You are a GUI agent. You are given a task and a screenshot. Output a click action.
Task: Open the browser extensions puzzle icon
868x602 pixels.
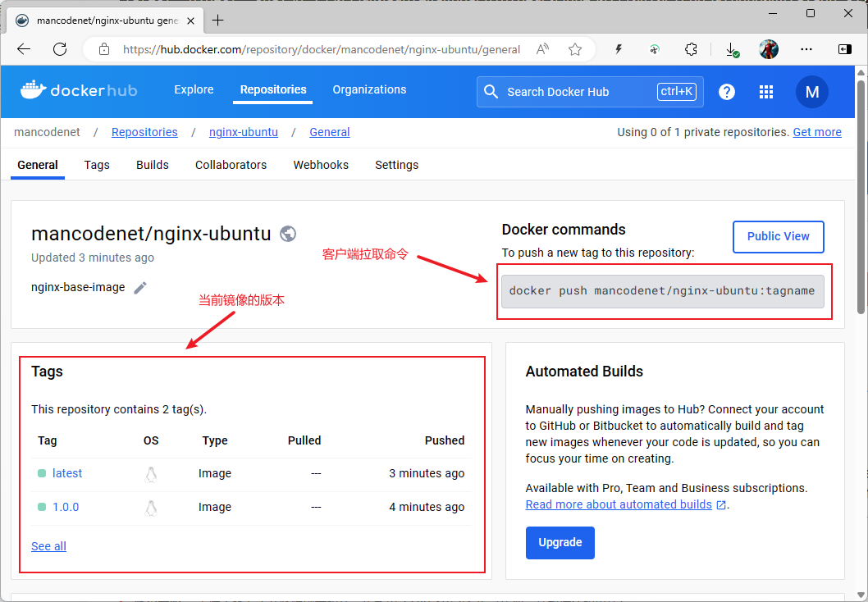(x=692, y=49)
